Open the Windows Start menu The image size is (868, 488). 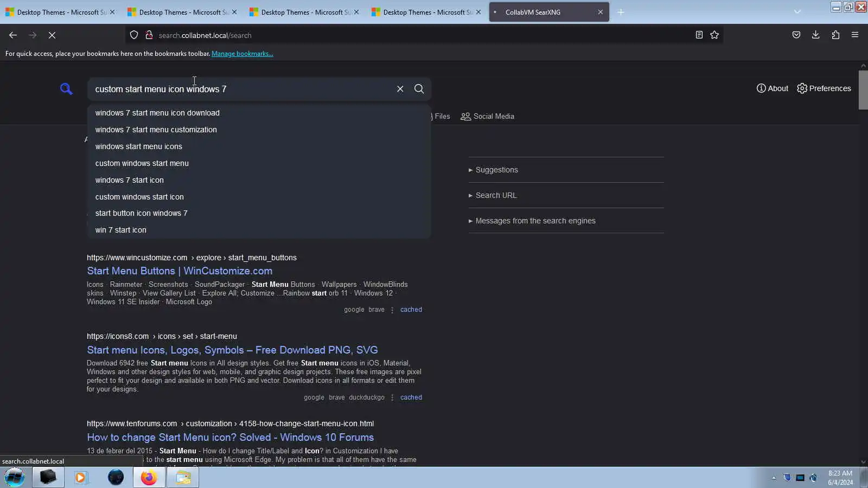coord(15,478)
